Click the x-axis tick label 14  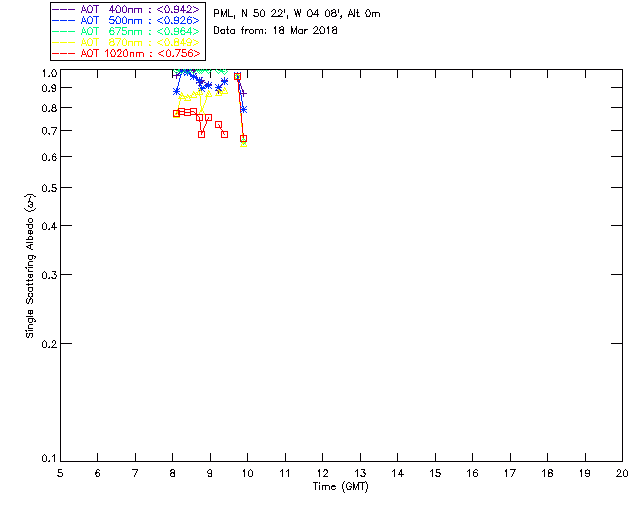(398, 473)
